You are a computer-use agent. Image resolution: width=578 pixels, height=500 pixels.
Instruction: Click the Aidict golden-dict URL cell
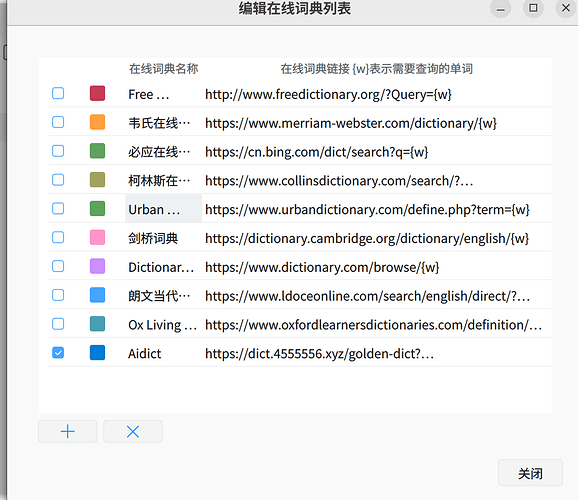[376, 353]
